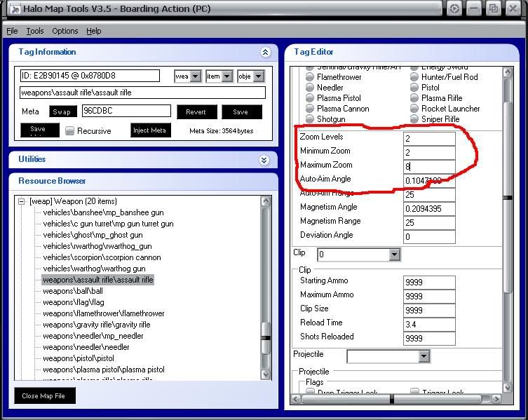Screen dimensions: 528x420
Task: Click the Deviation Angle input field
Action: [x=429, y=237]
